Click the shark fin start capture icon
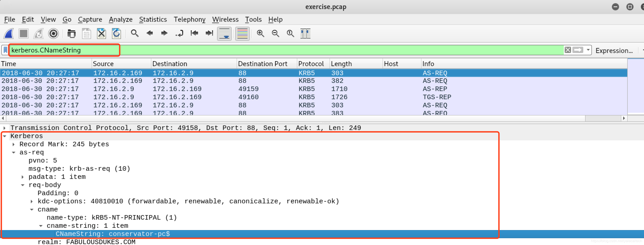Viewport: 644px width, 245px height. point(9,34)
